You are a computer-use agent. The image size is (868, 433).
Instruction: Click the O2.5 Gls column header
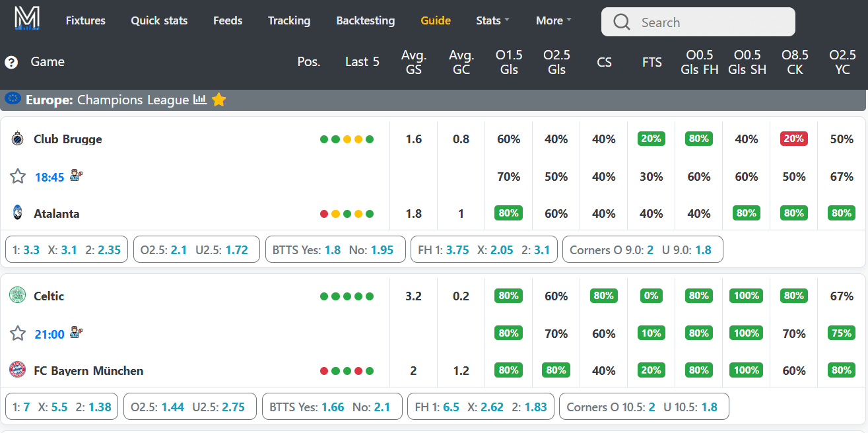(556, 62)
